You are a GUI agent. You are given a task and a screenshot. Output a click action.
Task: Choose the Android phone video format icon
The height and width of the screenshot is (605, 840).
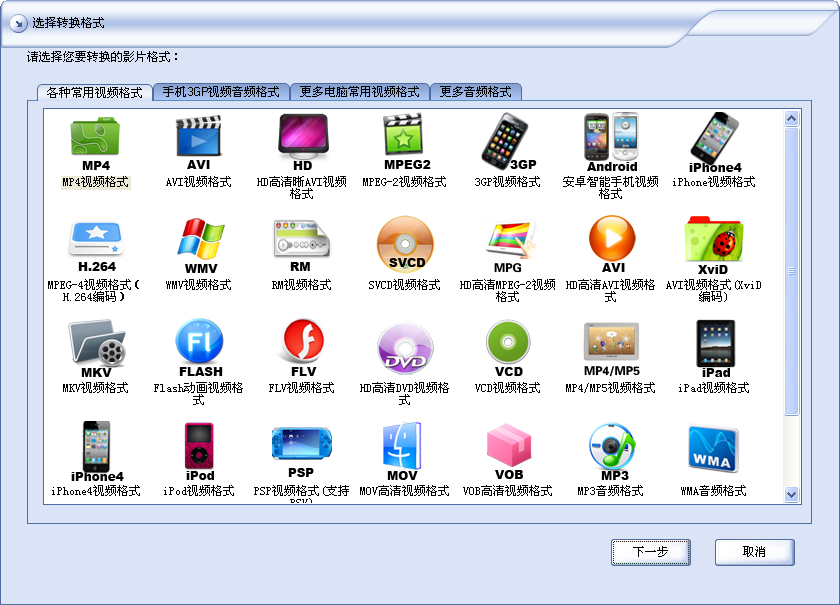pos(611,137)
